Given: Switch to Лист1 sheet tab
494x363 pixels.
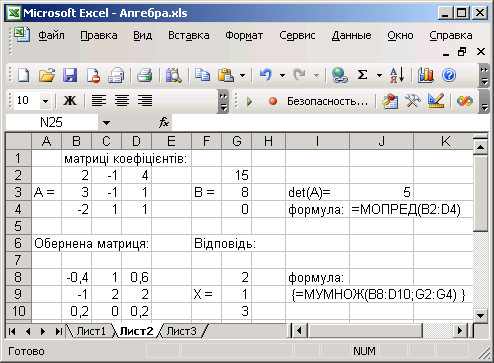Looking at the screenshot, I should tap(91, 331).
